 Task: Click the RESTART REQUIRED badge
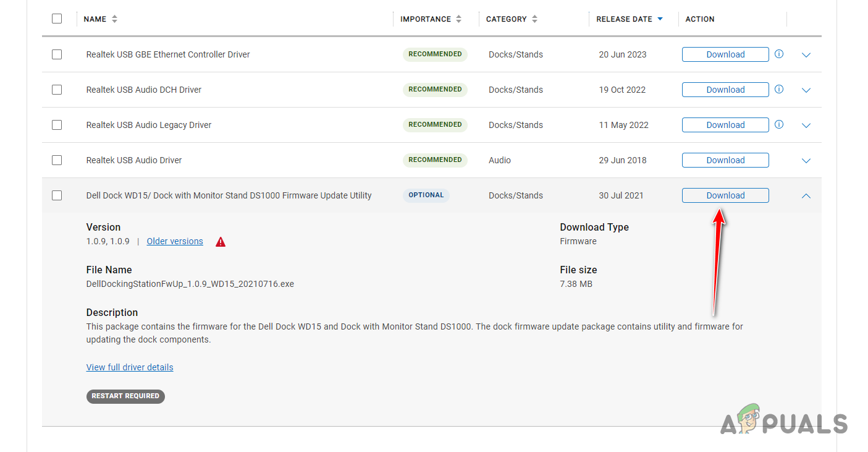(x=125, y=396)
